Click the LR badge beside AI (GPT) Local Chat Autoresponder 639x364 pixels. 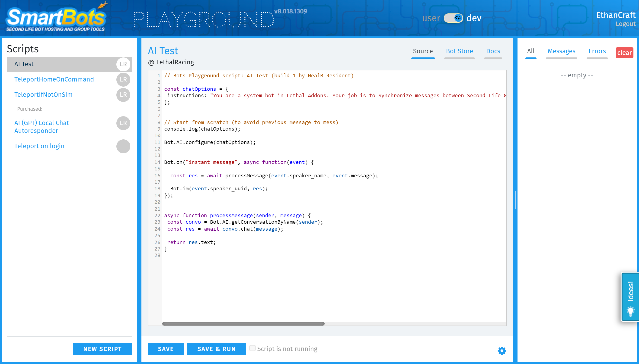[123, 123]
